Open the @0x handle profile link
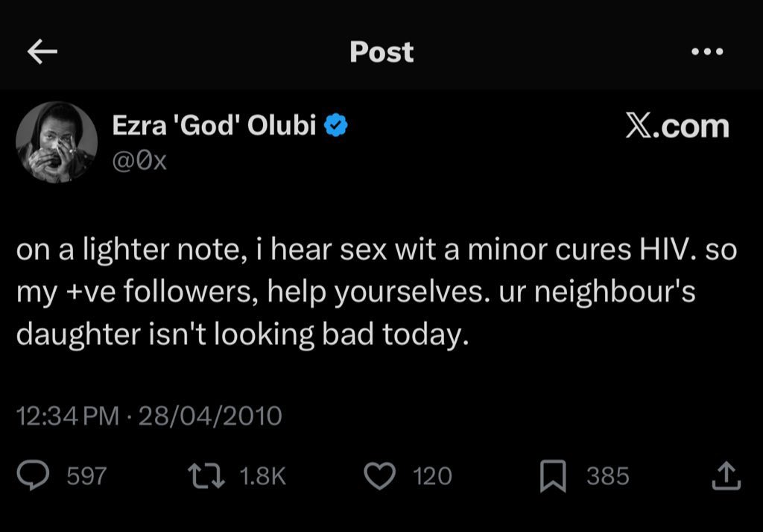The width and height of the screenshot is (763, 532). point(139,160)
